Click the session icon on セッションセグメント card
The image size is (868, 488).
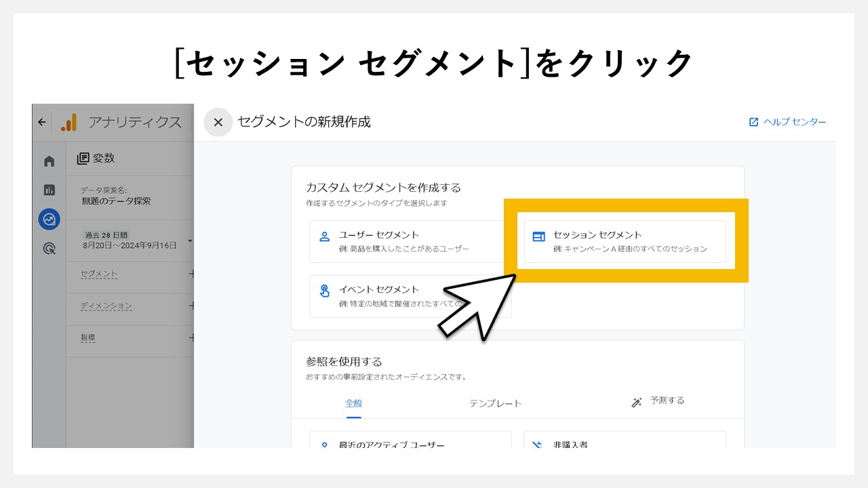(539, 236)
